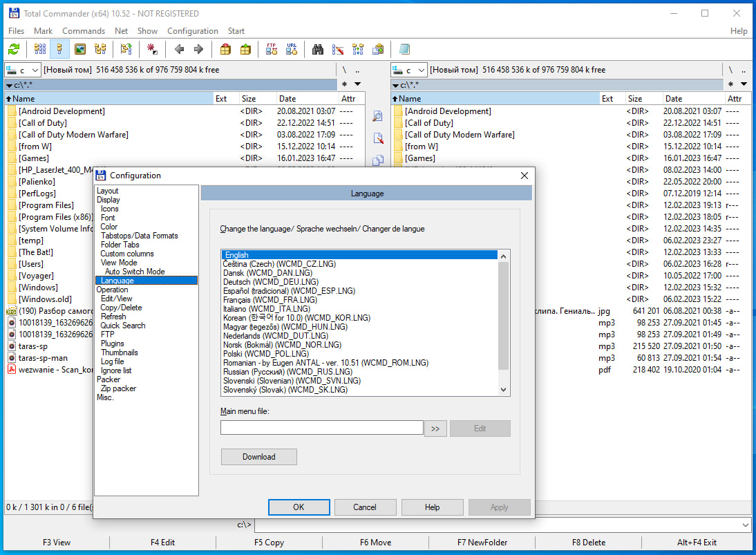Open left panel drive C dropdown
The image size is (756, 555).
point(23,70)
